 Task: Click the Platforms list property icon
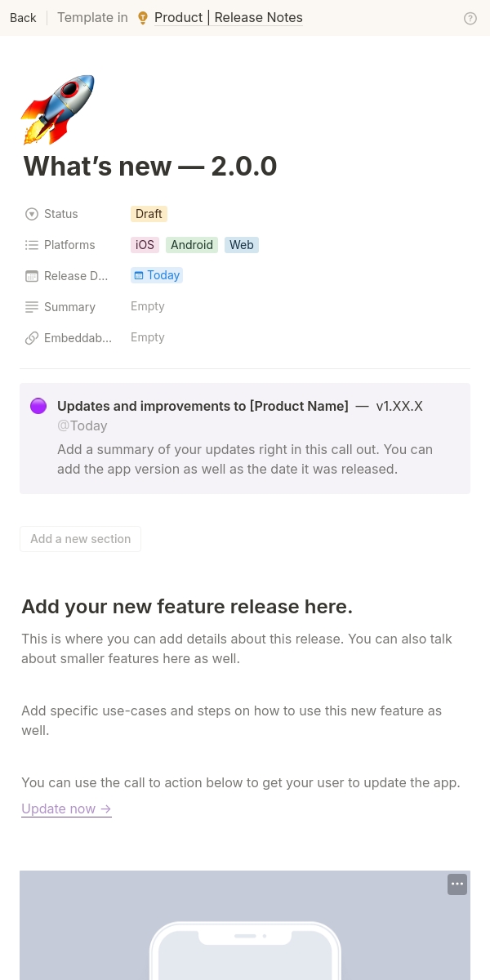[x=32, y=245]
